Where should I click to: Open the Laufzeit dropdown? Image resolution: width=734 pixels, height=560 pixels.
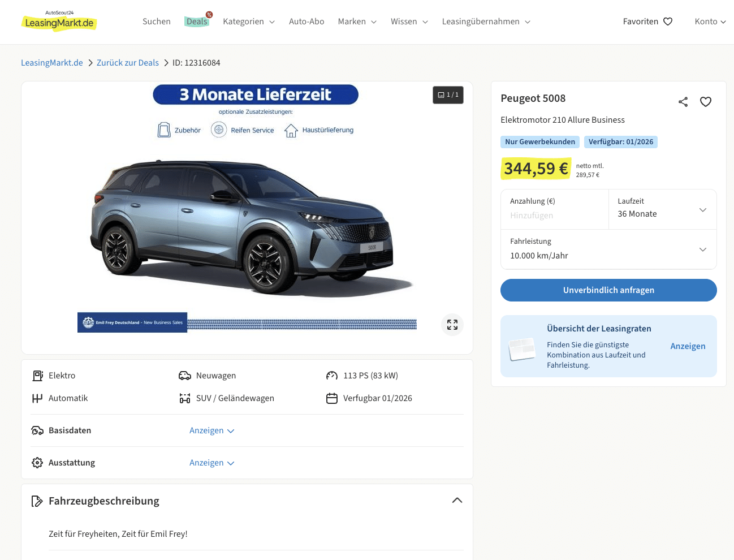click(x=662, y=209)
